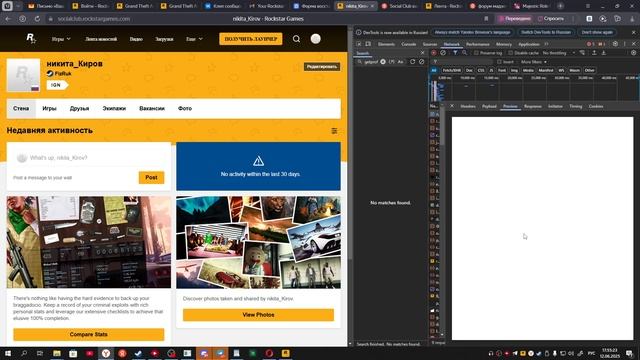Click the Steam icon in the taskbar
The height and width of the screenshot is (360, 640).
click(138, 353)
